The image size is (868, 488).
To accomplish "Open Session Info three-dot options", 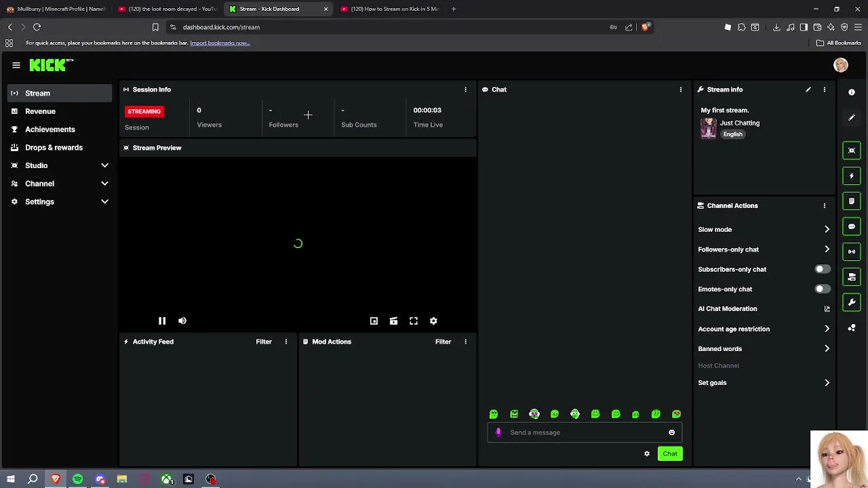I will tap(465, 89).
